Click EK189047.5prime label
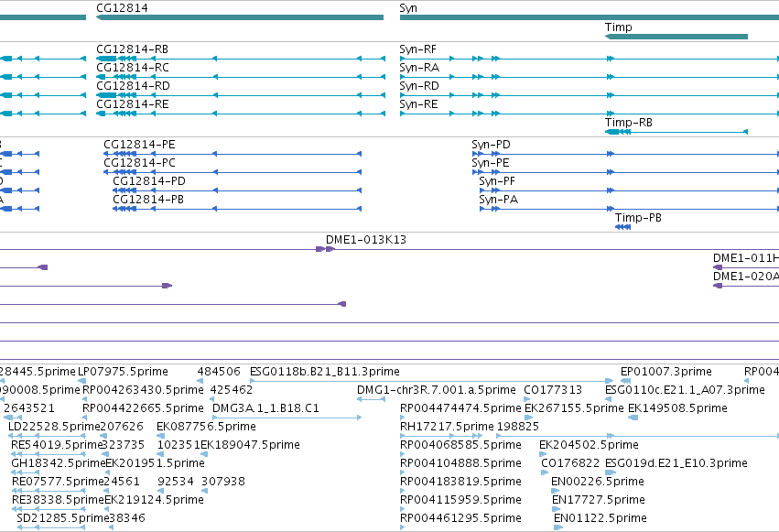Screen dimensions: 779x532 250,445
